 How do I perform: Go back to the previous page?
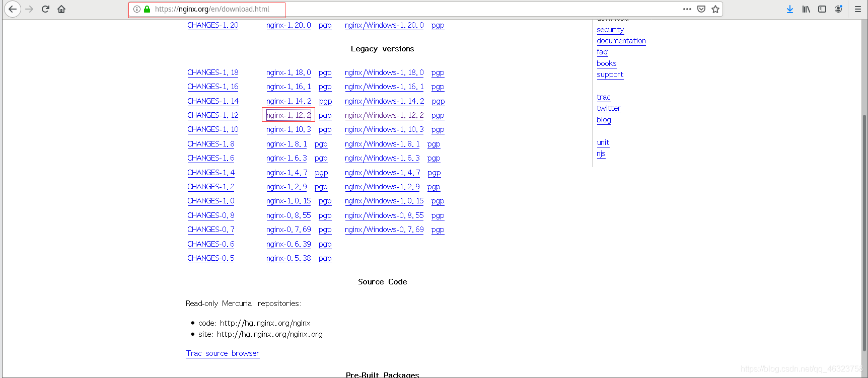pyautogui.click(x=13, y=9)
